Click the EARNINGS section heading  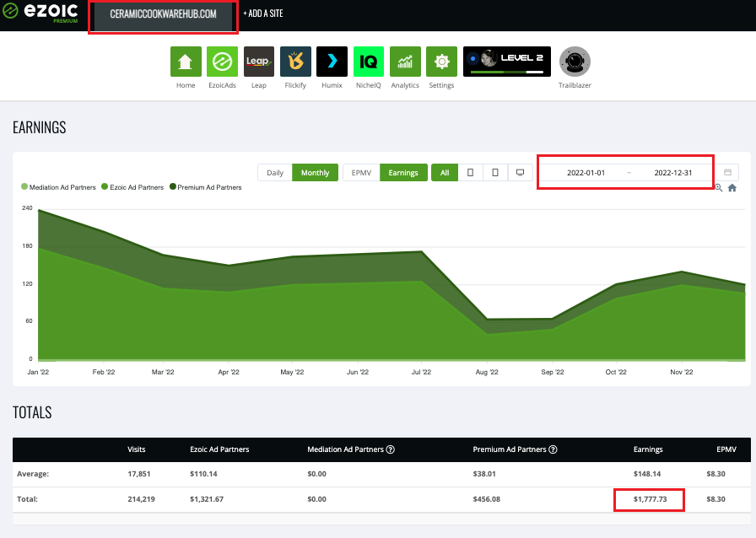point(40,127)
